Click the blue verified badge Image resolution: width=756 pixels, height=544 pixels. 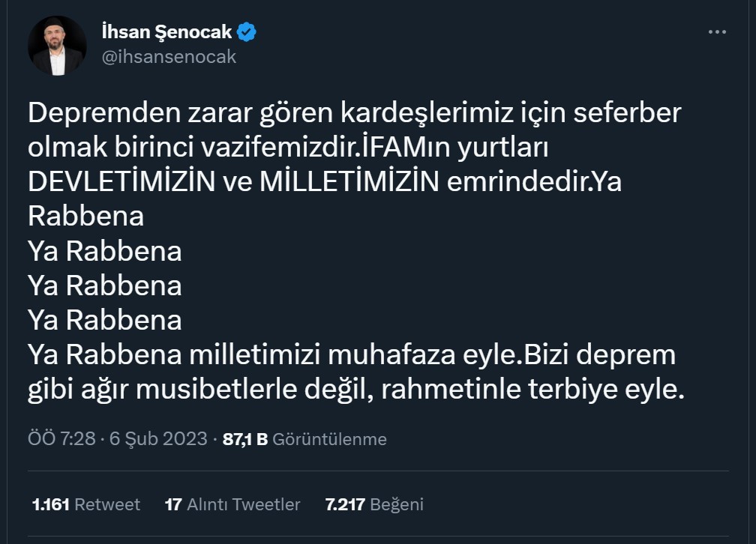247,32
